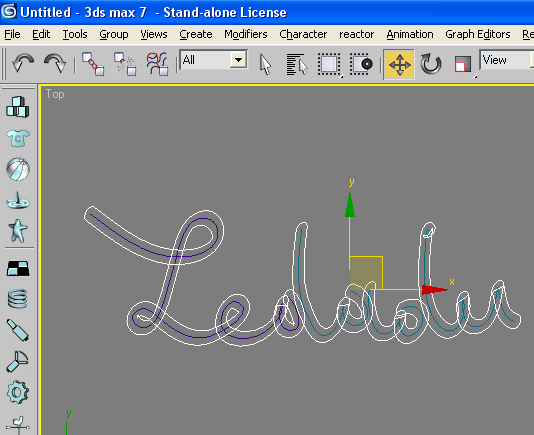Click the Unlink Selection icon
The image size is (534, 435).
click(125, 64)
